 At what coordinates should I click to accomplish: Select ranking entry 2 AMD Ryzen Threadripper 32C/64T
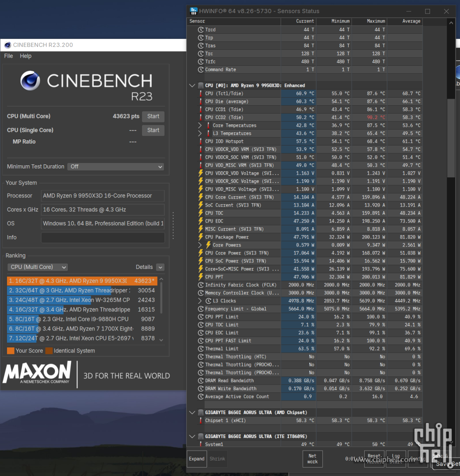pos(82,291)
